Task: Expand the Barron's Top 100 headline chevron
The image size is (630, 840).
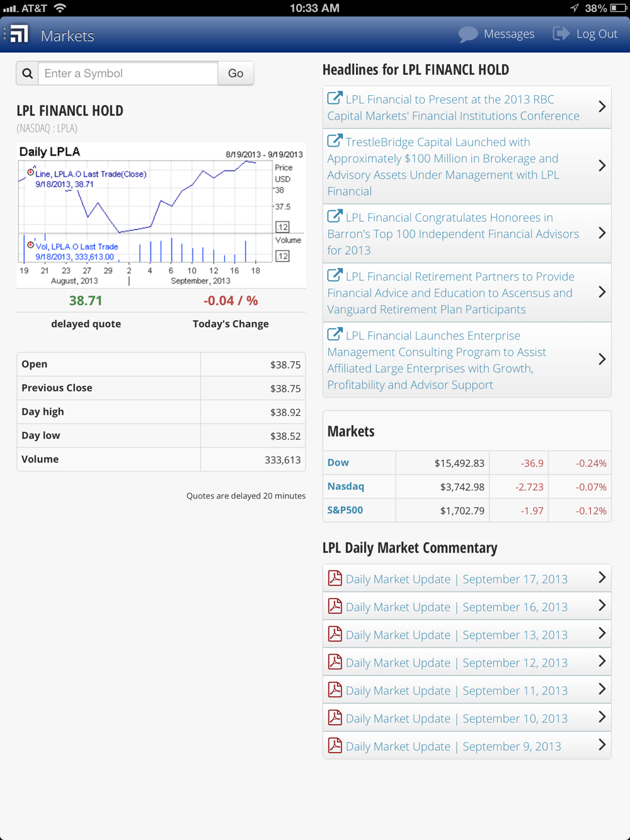Action: [x=602, y=233]
